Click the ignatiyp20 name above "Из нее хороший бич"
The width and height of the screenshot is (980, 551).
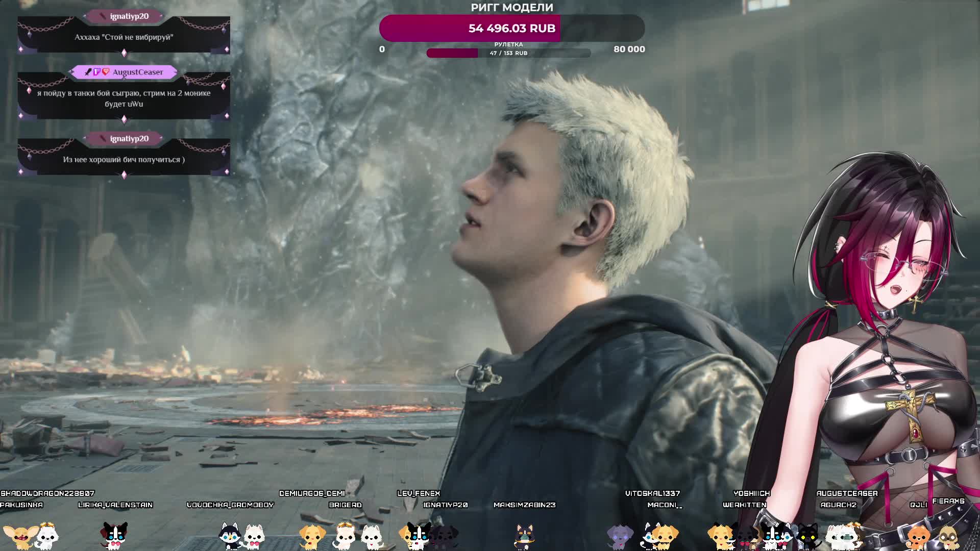[129, 139]
